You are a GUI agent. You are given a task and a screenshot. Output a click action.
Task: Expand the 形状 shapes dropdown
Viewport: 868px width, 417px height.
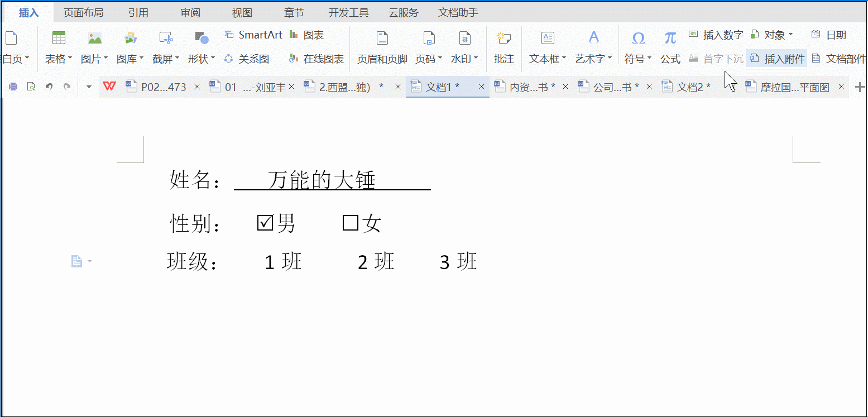click(x=202, y=46)
